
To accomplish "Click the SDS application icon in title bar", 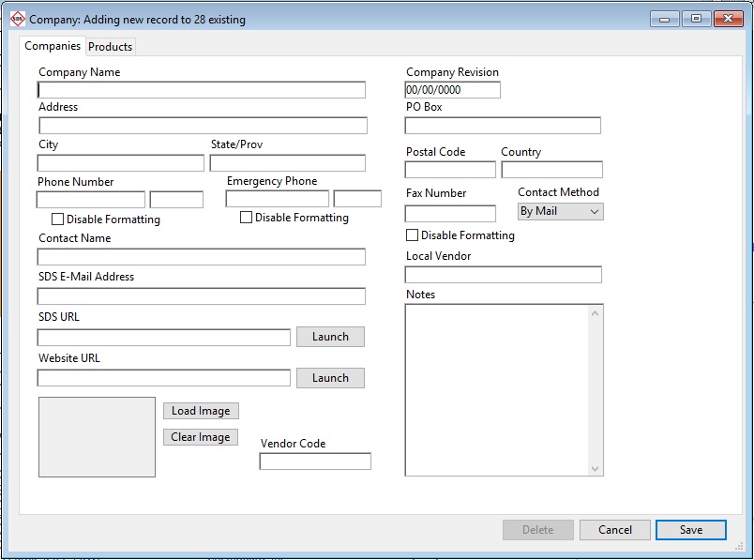I will (17, 19).
